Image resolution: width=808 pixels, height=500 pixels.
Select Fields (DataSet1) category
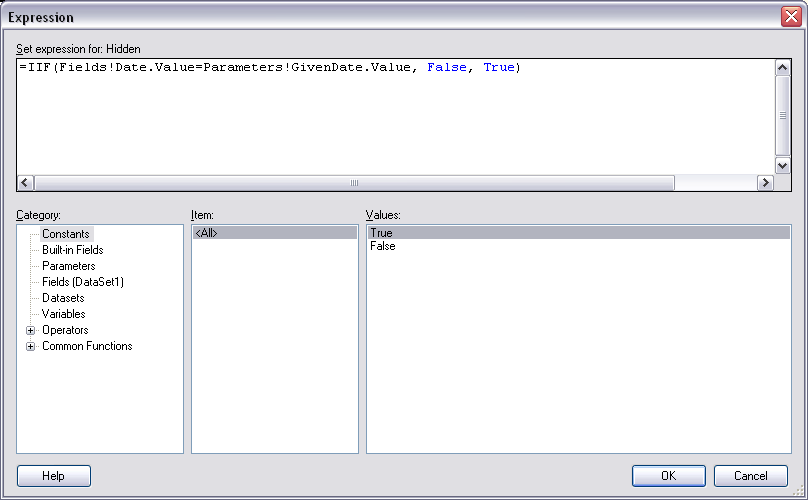pos(82,282)
